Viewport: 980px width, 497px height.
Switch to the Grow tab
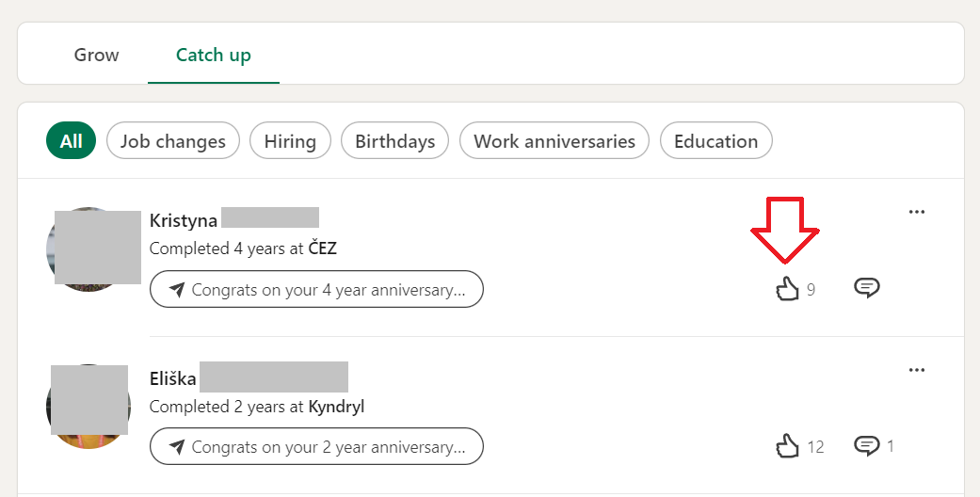click(x=96, y=55)
